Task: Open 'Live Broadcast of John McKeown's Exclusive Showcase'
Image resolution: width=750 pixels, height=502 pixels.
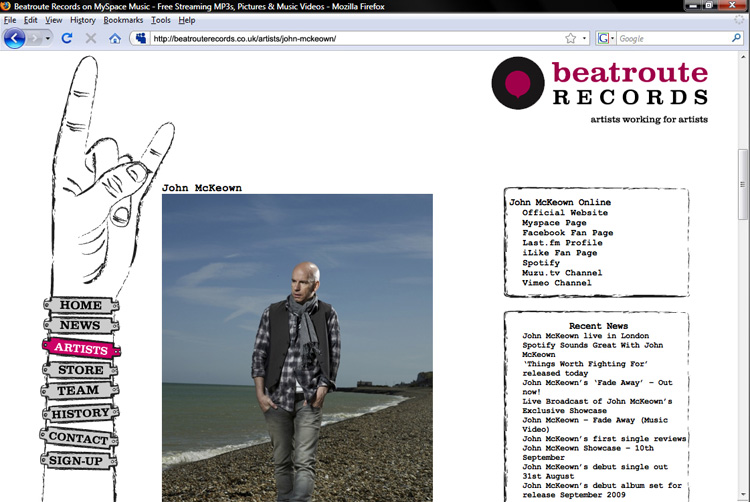Action: [x=597, y=405]
